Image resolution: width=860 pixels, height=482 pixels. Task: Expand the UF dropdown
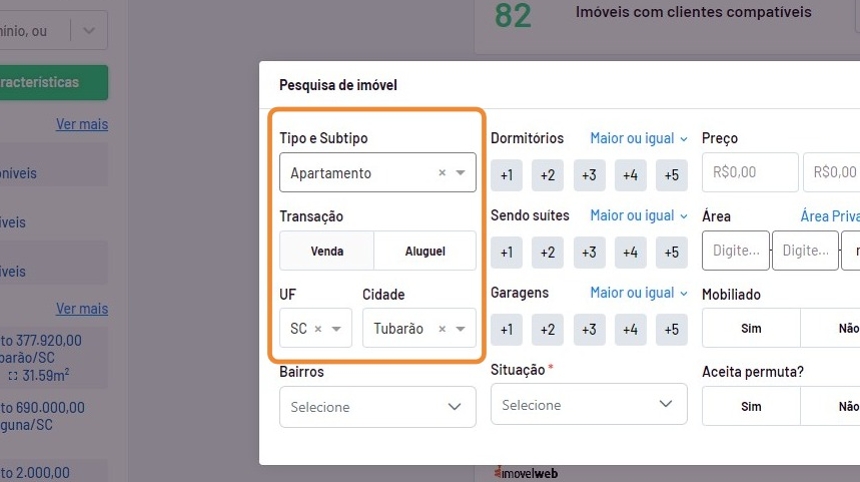pos(337,329)
